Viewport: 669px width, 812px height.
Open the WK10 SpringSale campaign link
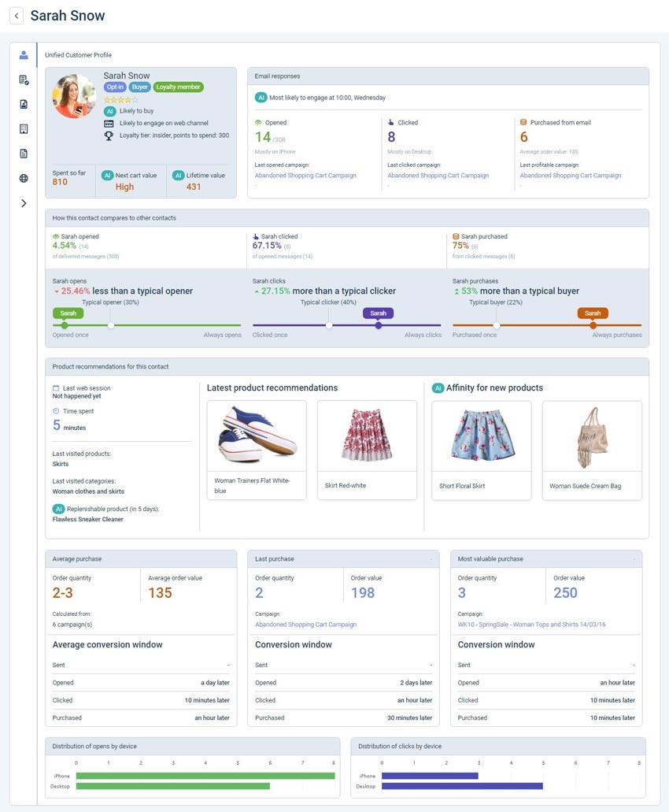(x=531, y=625)
